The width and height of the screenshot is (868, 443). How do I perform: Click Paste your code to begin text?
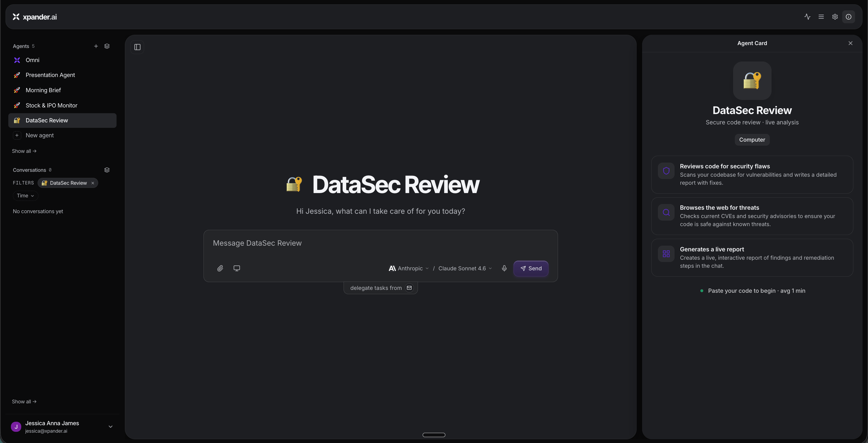(757, 291)
